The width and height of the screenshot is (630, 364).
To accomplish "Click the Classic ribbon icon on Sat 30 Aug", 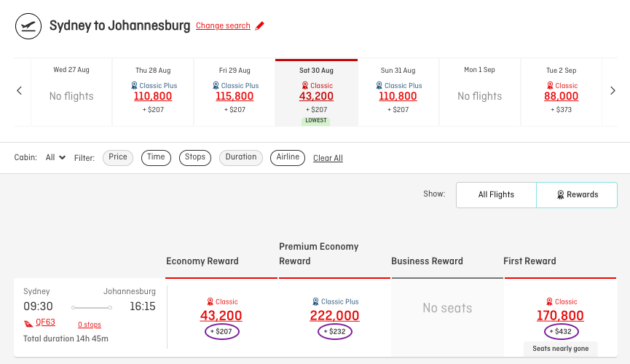I will tap(305, 86).
